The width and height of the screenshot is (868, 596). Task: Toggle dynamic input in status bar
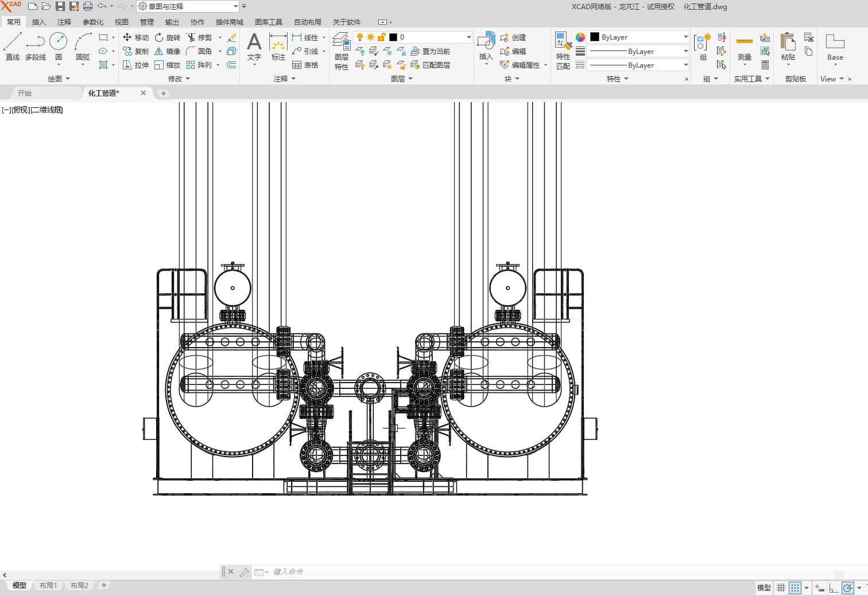pyautogui.click(x=820, y=587)
